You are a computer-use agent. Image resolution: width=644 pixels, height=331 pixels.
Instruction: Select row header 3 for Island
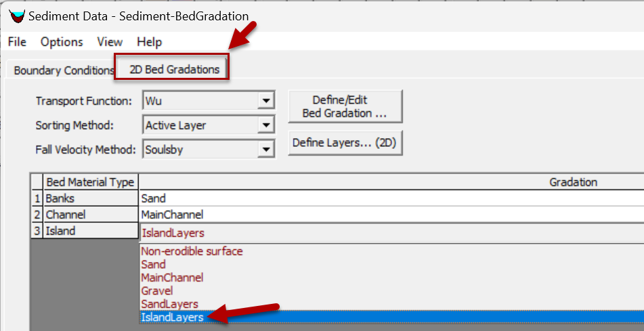click(x=37, y=231)
